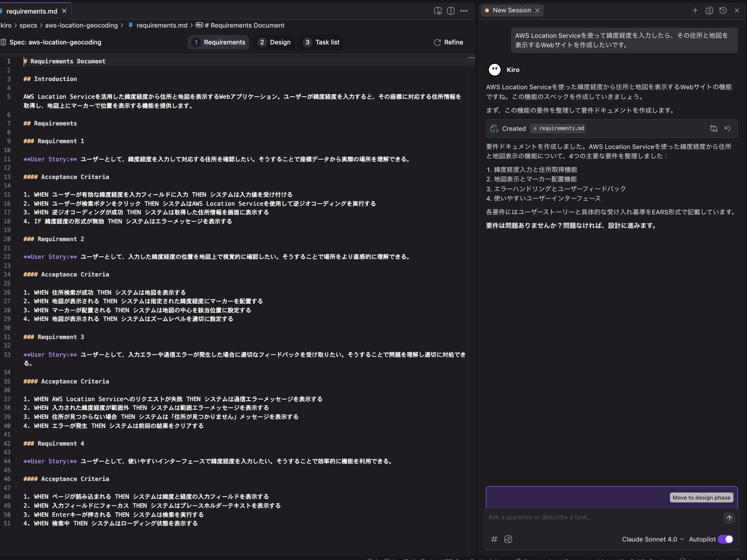Open the task list icon in the chat header

709,10
